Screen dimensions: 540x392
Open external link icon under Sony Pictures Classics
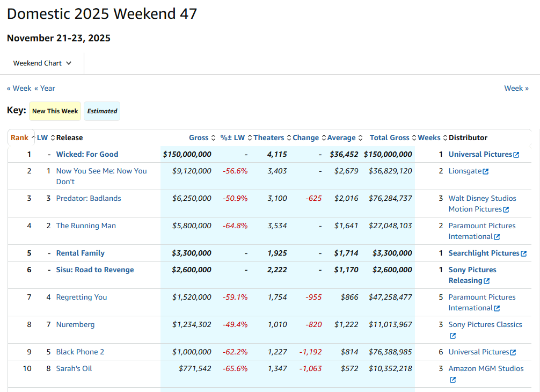(453, 336)
